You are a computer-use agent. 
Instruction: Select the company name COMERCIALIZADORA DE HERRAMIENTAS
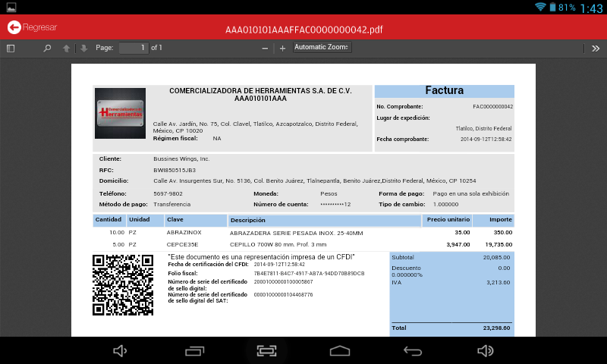[x=260, y=91]
